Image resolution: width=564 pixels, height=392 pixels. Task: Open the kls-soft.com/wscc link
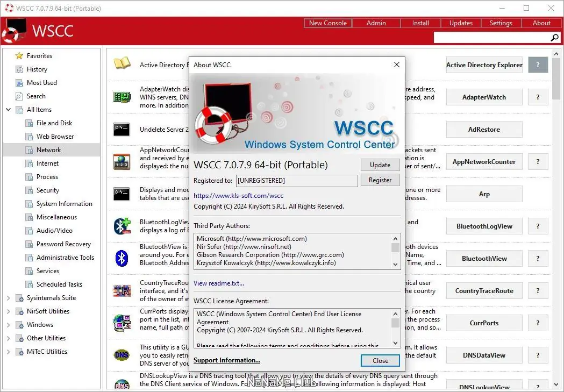point(238,196)
